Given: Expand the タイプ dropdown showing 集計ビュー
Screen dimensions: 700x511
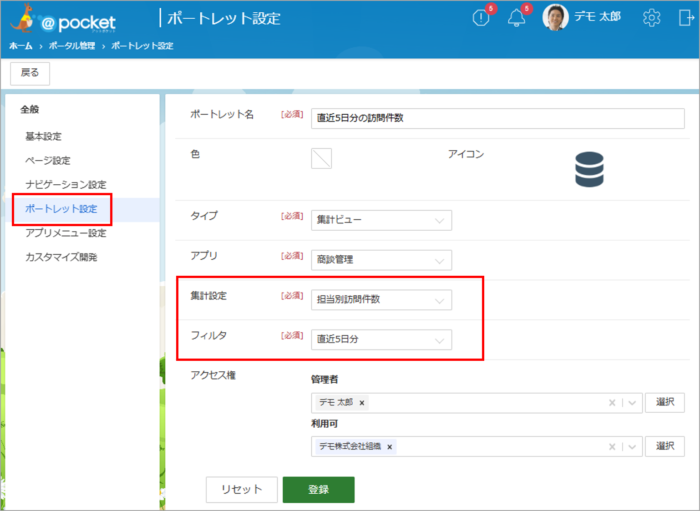Looking at the screenshot, I should pyautogui.click(x=381, y=220).
